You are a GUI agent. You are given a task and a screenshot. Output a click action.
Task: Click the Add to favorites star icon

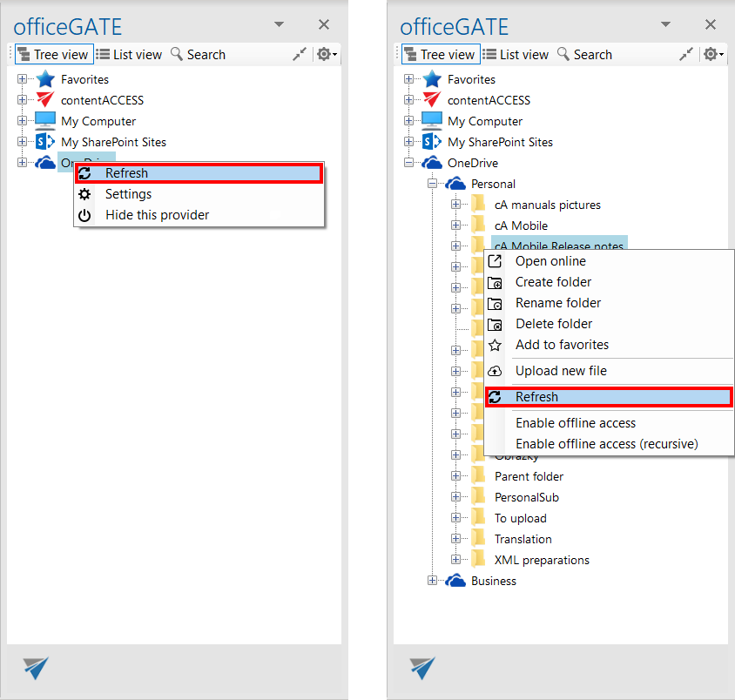pyautogui.click(x=495, y=346)
